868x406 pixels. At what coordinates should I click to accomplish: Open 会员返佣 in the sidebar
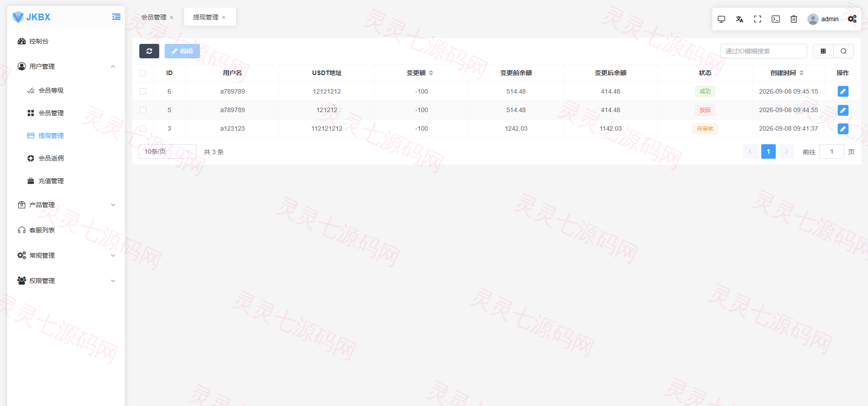coord(66,158)
